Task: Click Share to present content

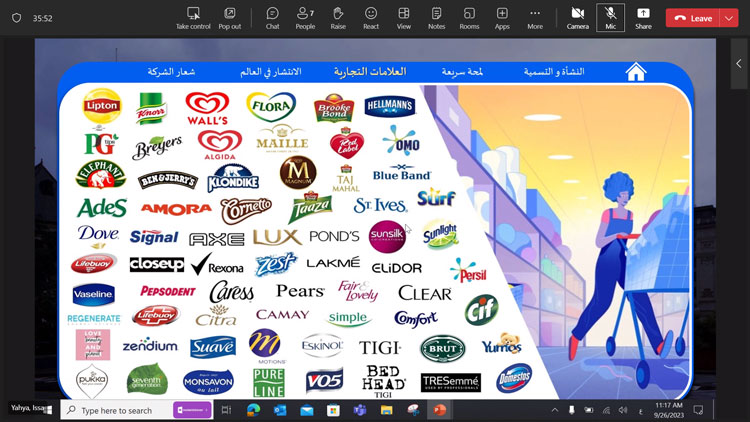Action: click(x=643, y=17)
